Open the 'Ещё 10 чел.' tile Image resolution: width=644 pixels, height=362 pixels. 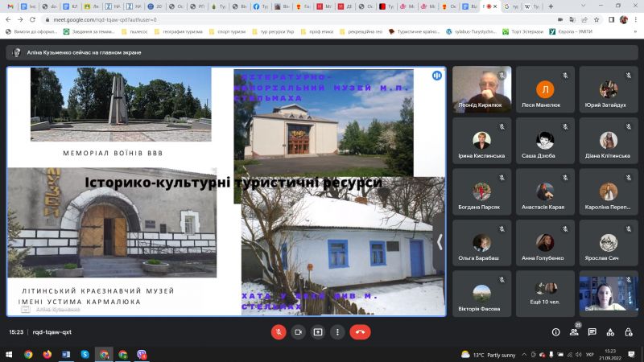click(x=545, y=294)
